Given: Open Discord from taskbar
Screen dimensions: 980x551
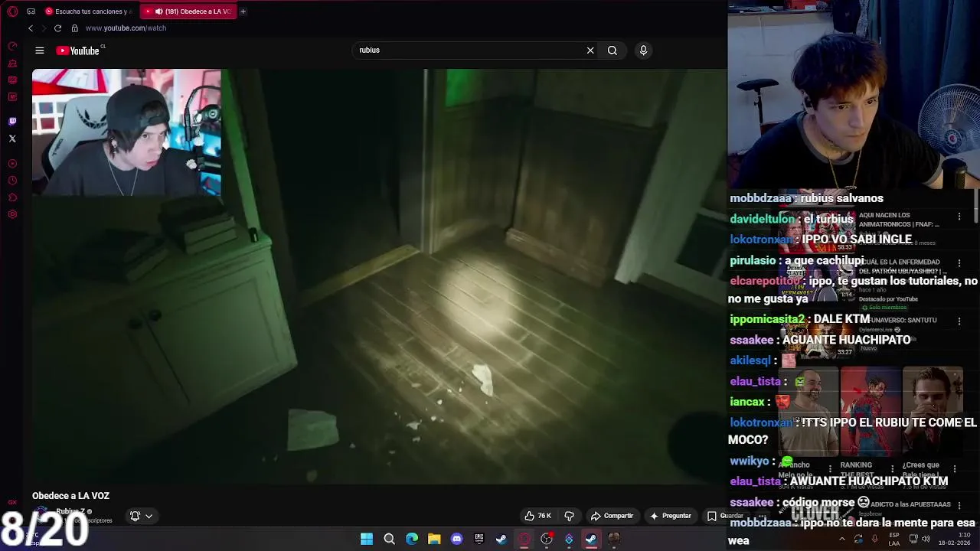Looking at the screenshot, I should click(457, 539).
